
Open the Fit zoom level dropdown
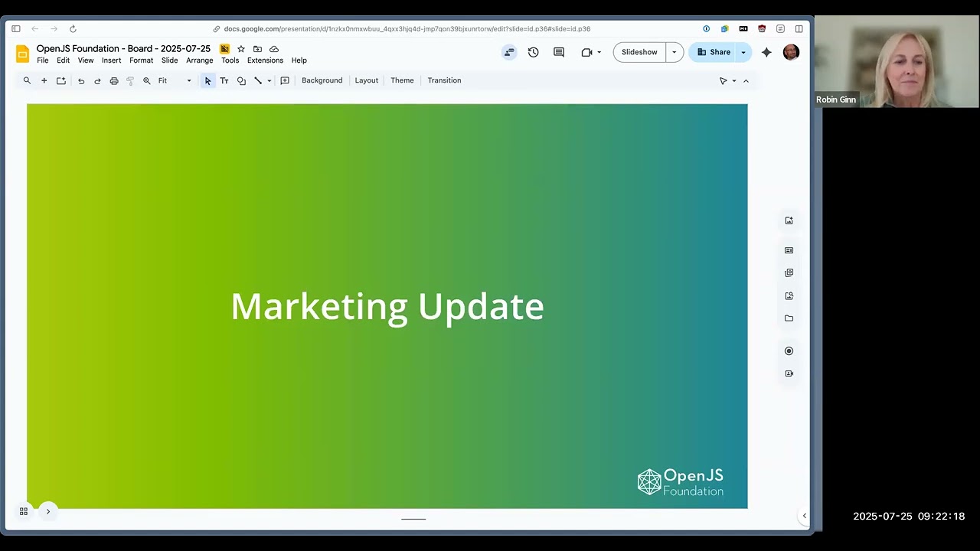pyautogui.click(x=175, y=80)
